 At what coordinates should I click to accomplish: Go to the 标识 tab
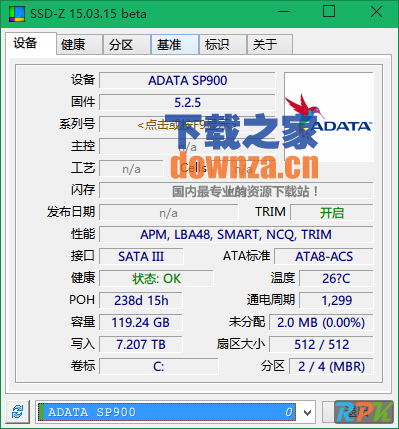click(x=223, y=44)
